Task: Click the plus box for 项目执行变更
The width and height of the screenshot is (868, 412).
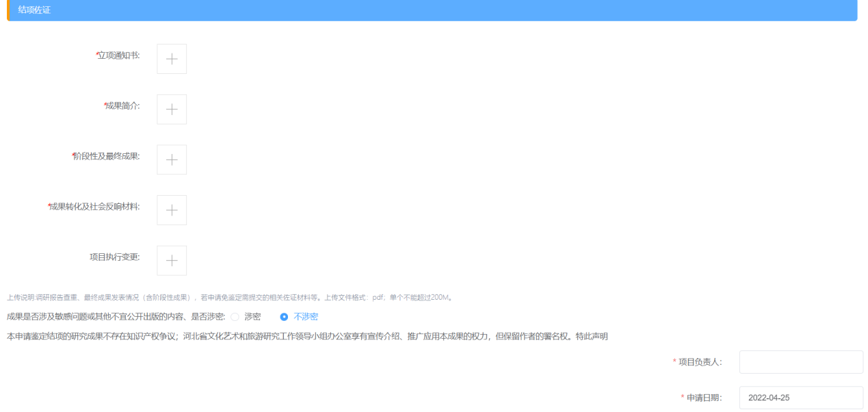Action: coord(172,261)
